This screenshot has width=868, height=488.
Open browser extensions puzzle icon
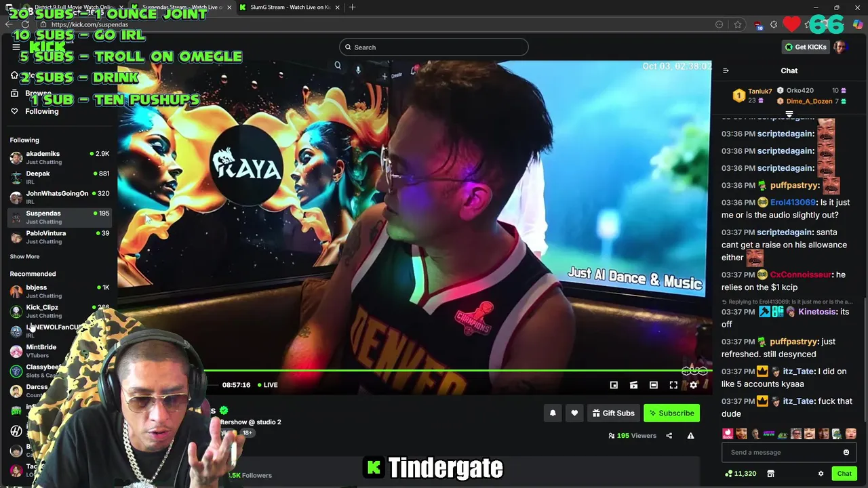coord(774,24)
